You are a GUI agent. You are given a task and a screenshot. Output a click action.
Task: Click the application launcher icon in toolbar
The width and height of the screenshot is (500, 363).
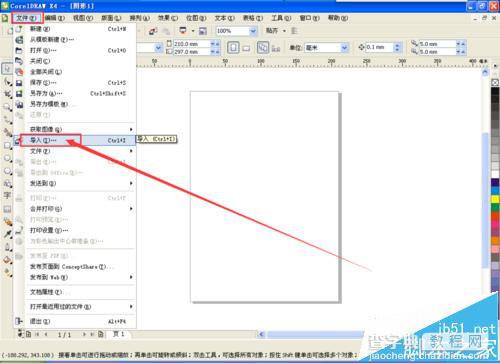183,31
